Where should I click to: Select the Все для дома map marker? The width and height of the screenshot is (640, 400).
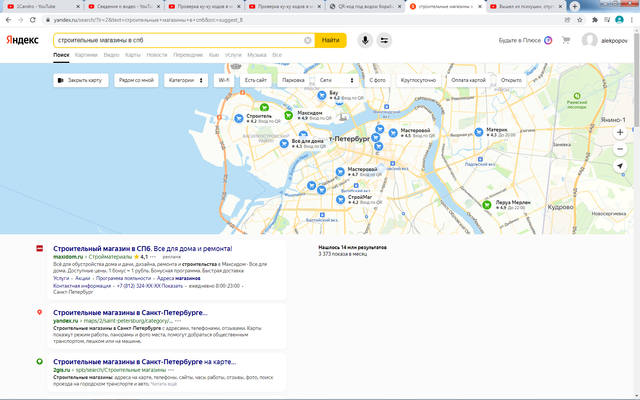click(x=284, y=143)
